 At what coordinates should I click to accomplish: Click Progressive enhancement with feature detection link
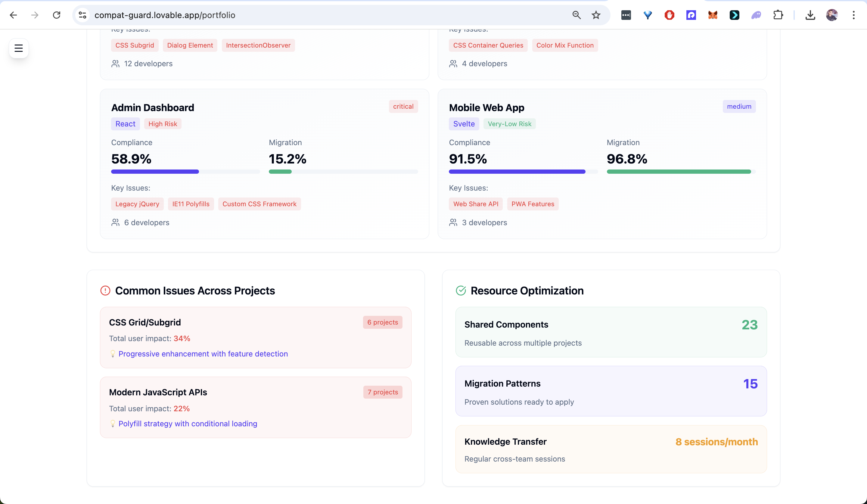[x=203, y=354]
